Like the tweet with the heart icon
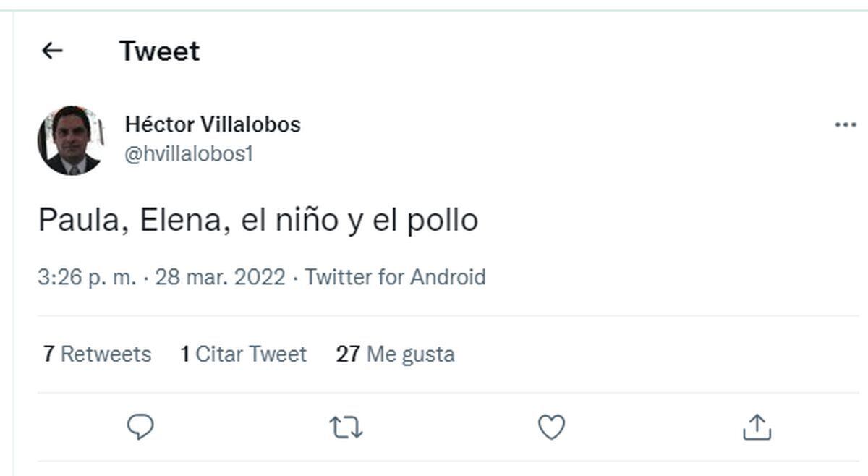Viewport: 868px width, 476px height. click(x=551, y=427)
